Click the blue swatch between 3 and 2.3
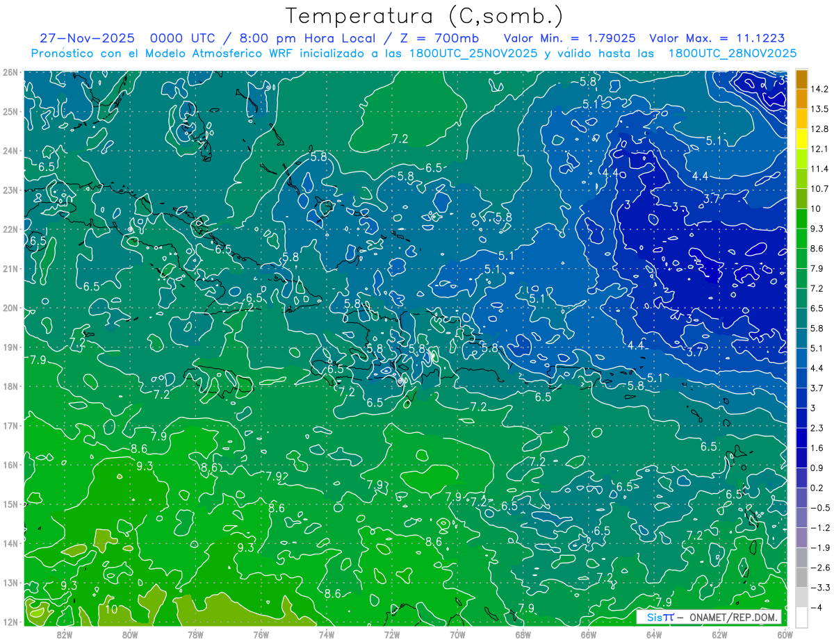Screen dimensions: 834x644 pyautogui.click(x=802, y=418)
